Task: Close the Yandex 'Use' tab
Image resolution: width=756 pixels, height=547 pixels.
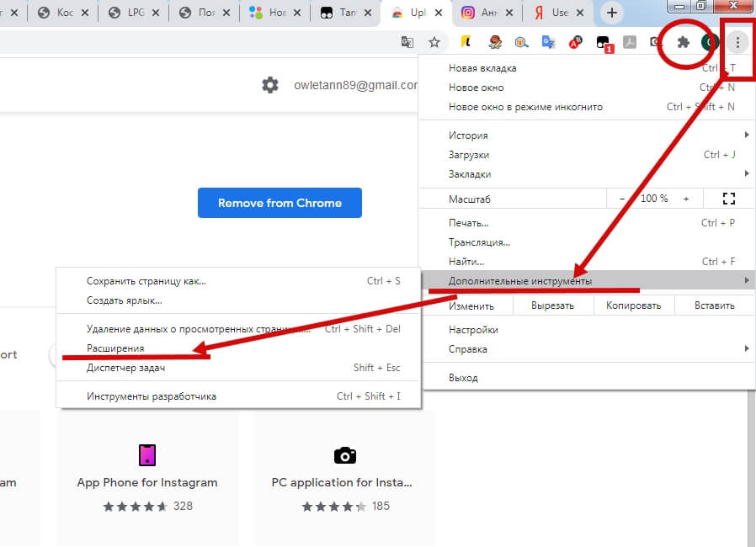Action: pos(580,13)
